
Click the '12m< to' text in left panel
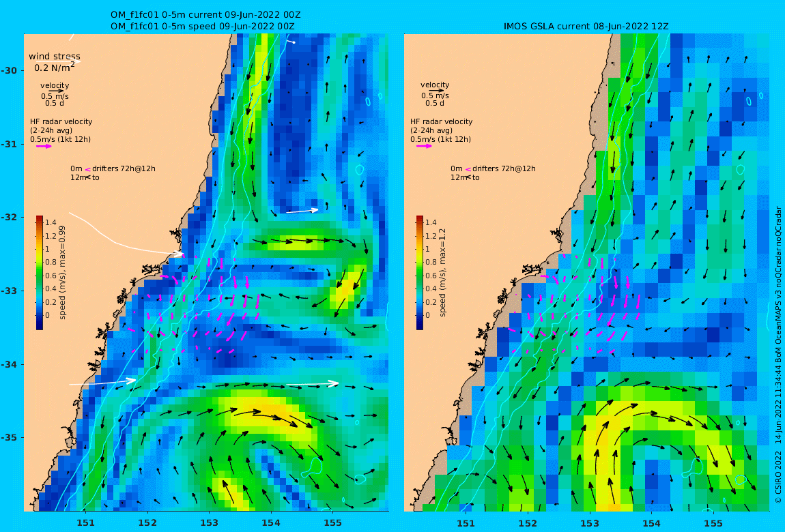(x=85, y=177)
